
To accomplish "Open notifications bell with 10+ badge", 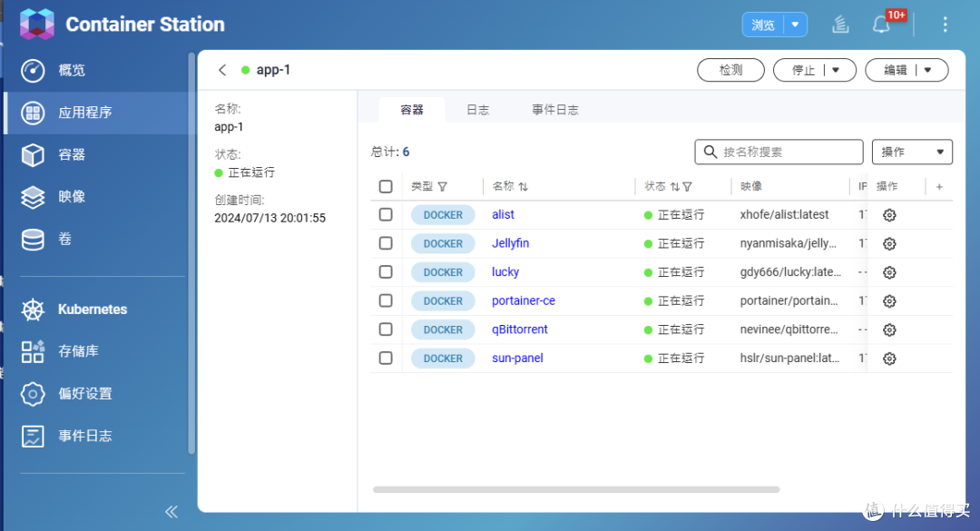I will 882,25.
